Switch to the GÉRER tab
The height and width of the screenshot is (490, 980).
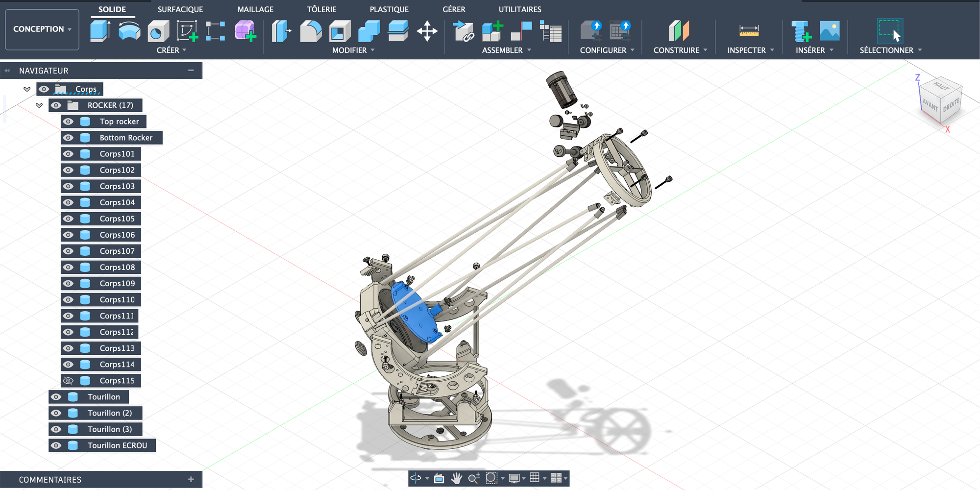[x=454, y=9]
